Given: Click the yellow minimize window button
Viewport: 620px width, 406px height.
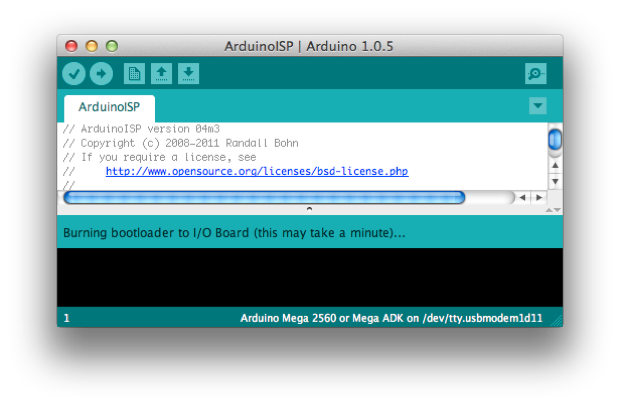Looking at the screenshot, I should 92,46.
